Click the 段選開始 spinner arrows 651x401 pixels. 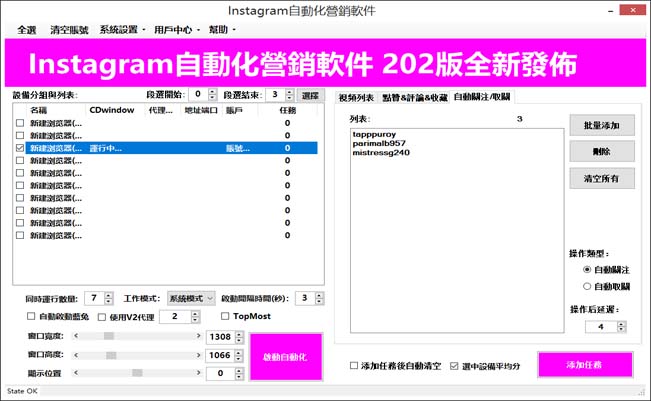212,95
